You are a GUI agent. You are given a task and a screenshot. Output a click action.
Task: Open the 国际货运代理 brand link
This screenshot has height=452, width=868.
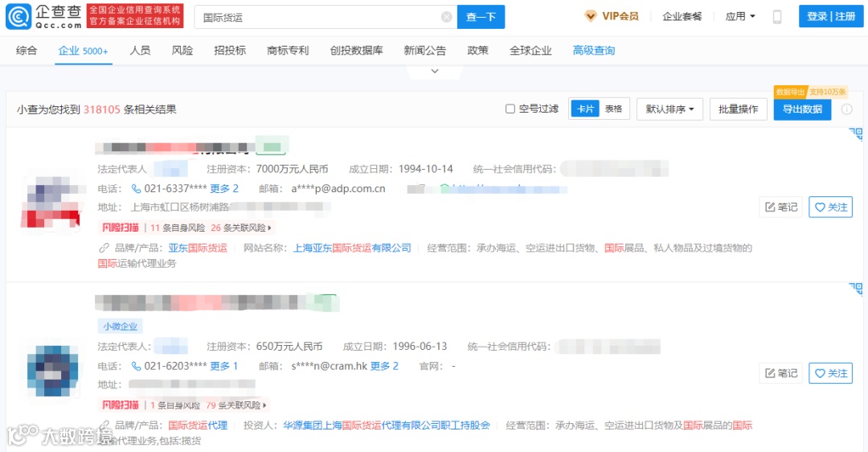point(198,425)
